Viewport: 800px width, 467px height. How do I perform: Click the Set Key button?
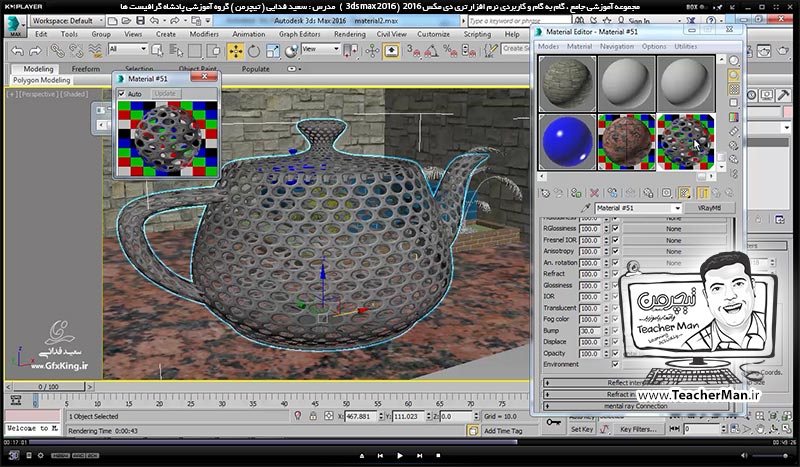tap(582, 429)
